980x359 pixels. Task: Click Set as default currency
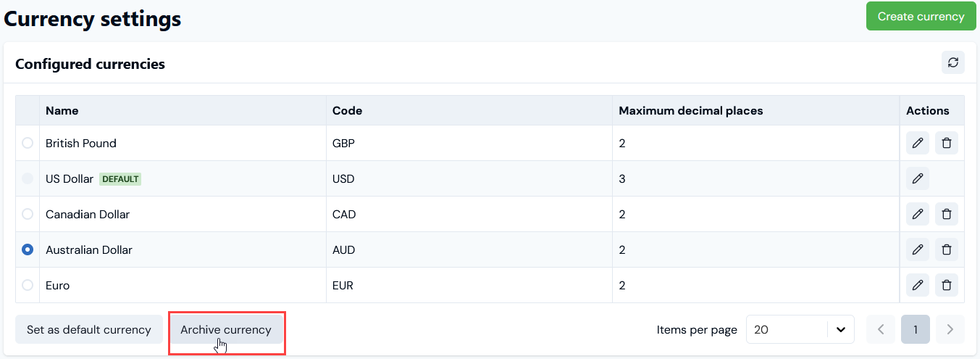(89, 329)
